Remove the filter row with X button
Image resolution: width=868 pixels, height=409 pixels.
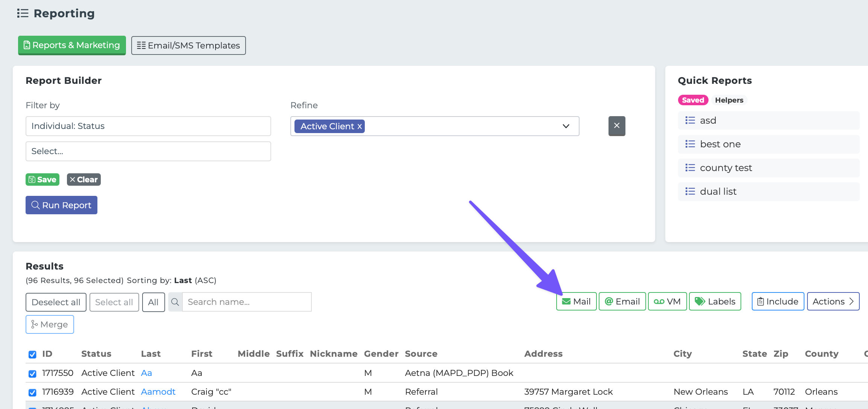tap(617, 126)
